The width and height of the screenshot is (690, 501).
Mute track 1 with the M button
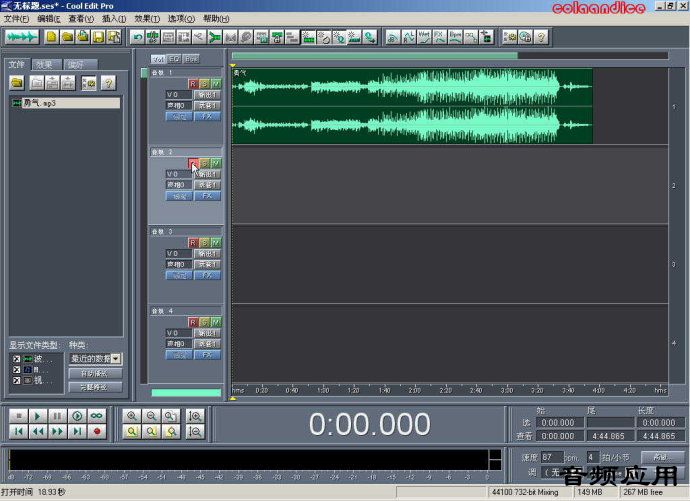216,84
